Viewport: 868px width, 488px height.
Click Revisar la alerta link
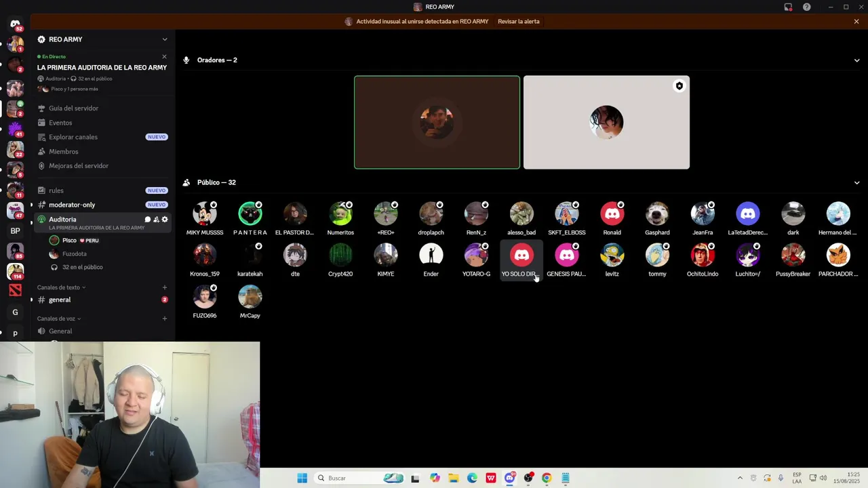(518, 22)
